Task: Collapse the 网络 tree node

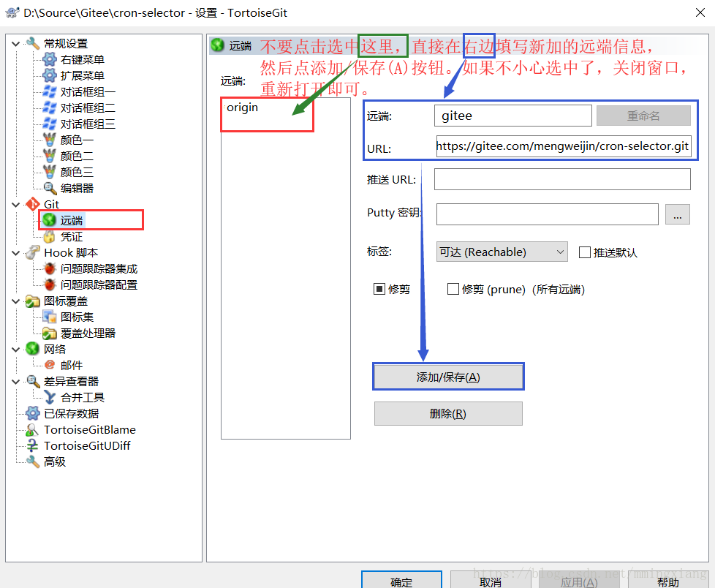Action: coord(15,350)
